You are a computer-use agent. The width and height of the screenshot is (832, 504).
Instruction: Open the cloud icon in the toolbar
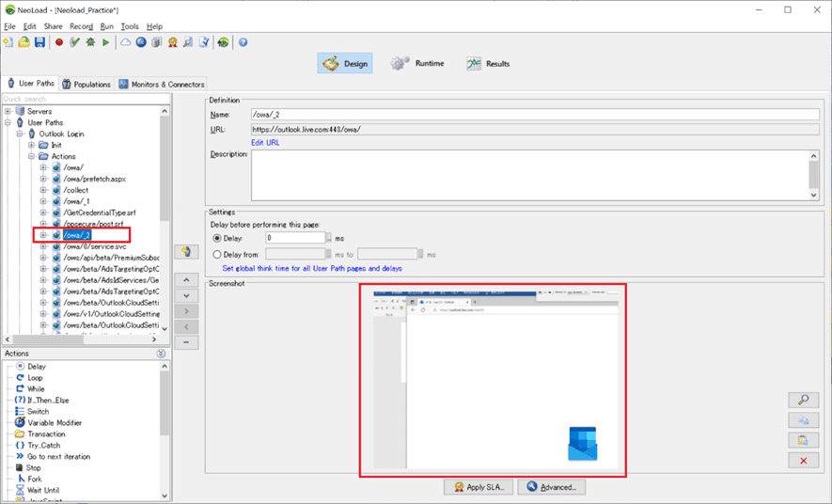[x=125, y=42]
